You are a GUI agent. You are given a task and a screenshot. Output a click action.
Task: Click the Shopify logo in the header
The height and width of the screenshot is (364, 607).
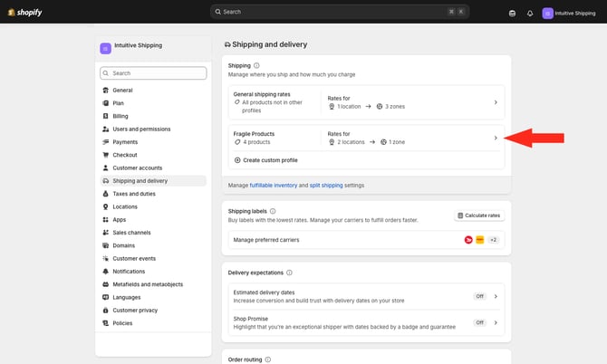click(24, 13)
